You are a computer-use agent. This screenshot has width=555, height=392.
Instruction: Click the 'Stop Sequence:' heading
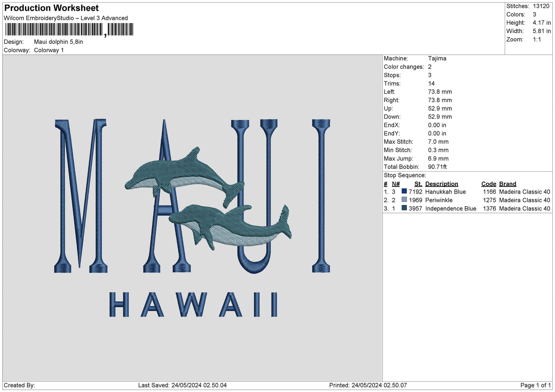click(x=405, y=175)
